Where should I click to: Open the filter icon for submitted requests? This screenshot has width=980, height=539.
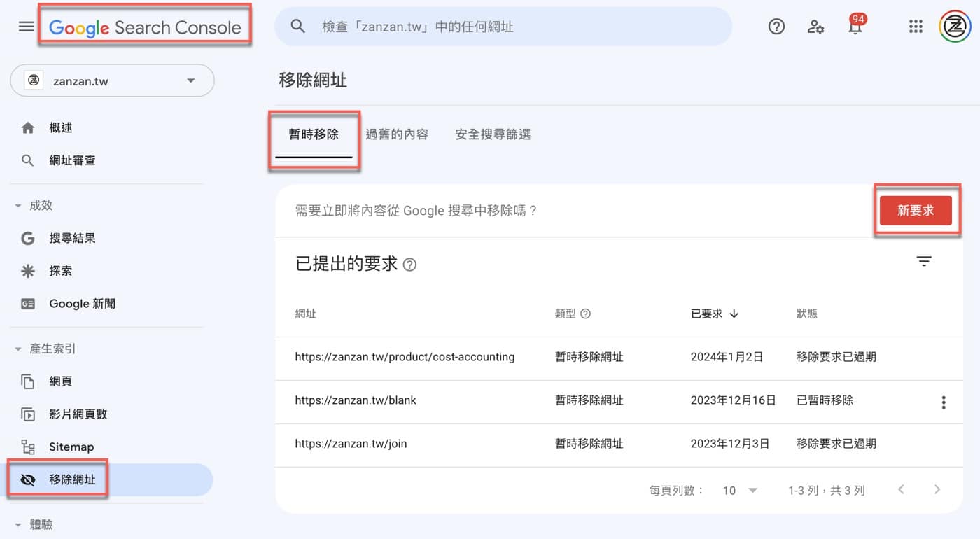[924, 262]
